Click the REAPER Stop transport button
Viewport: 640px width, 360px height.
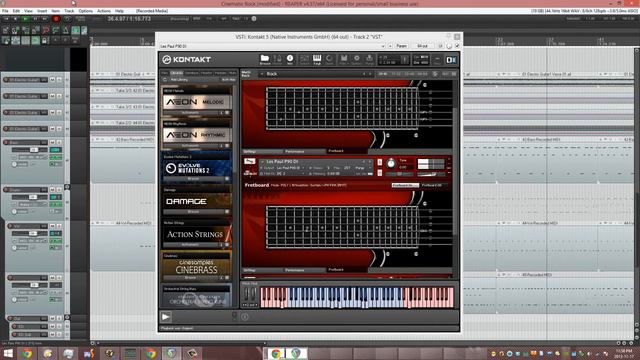coord(16,19)
